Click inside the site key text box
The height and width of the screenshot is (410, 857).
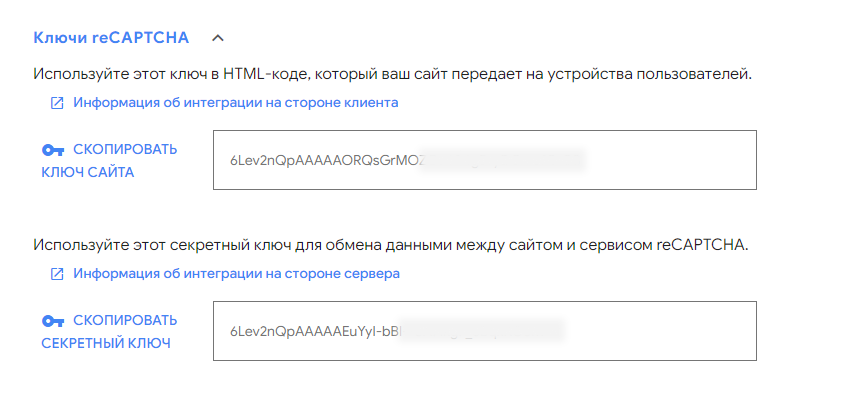pyautogui.click(x=485, y=160)
